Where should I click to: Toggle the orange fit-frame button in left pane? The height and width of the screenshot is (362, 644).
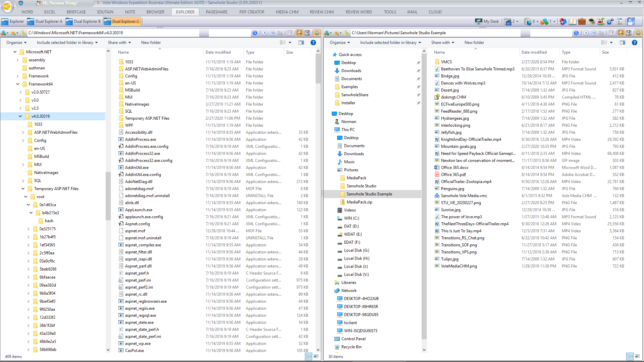[299, 33]
